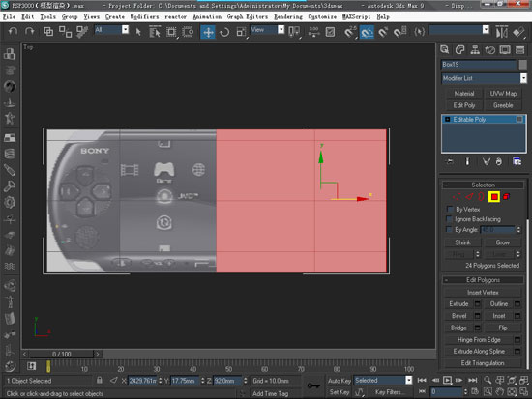Select Vertex sub-object level icon
532x399 pixels.
point(457,197)
